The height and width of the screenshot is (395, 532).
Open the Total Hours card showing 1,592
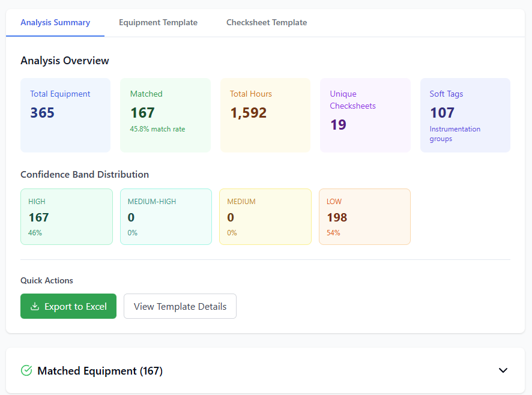tap(265, 115)
